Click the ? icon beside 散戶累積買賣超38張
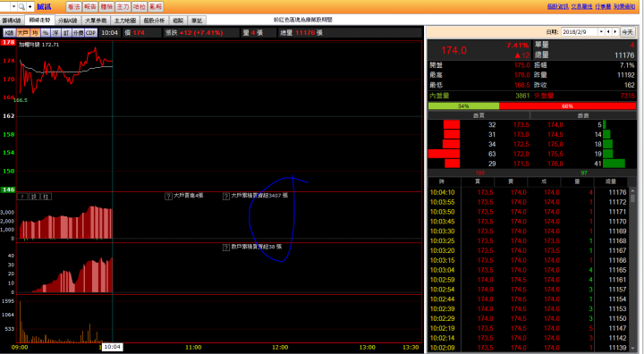This screenshot has width=644, height=354. (x=226, y=248)
